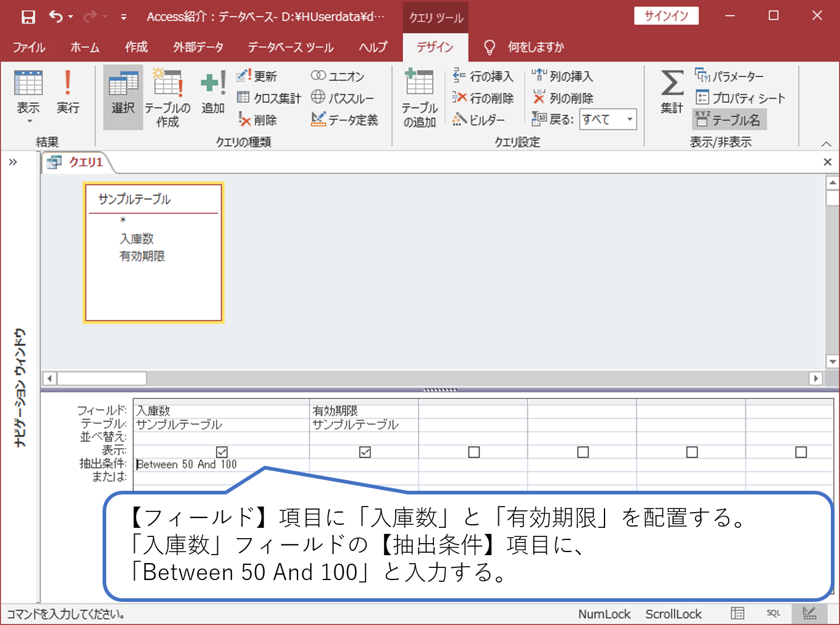Click the 行の挿入 icon
840x625 pixels.
[483, 76]
